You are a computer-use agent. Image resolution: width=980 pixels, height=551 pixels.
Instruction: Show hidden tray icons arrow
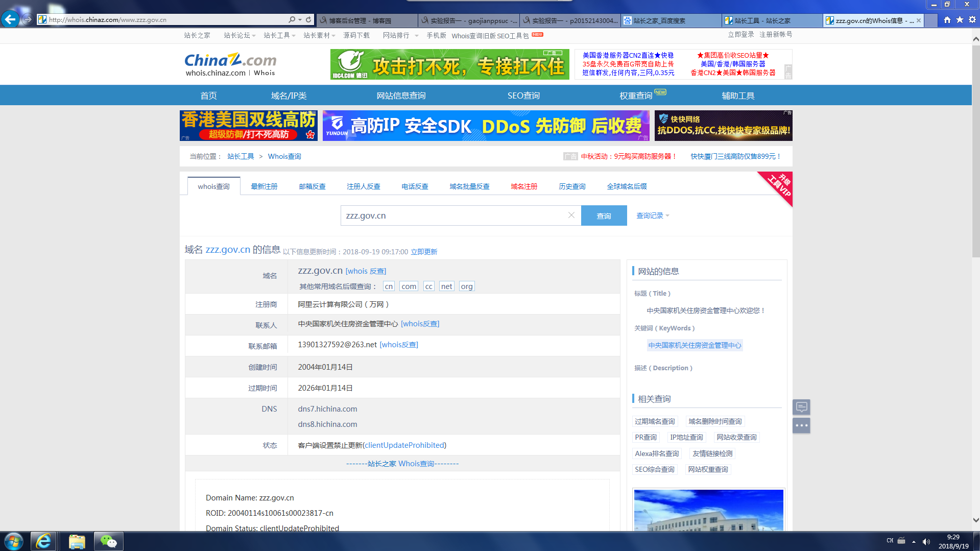pyautogui.click(x=914, y=541)
